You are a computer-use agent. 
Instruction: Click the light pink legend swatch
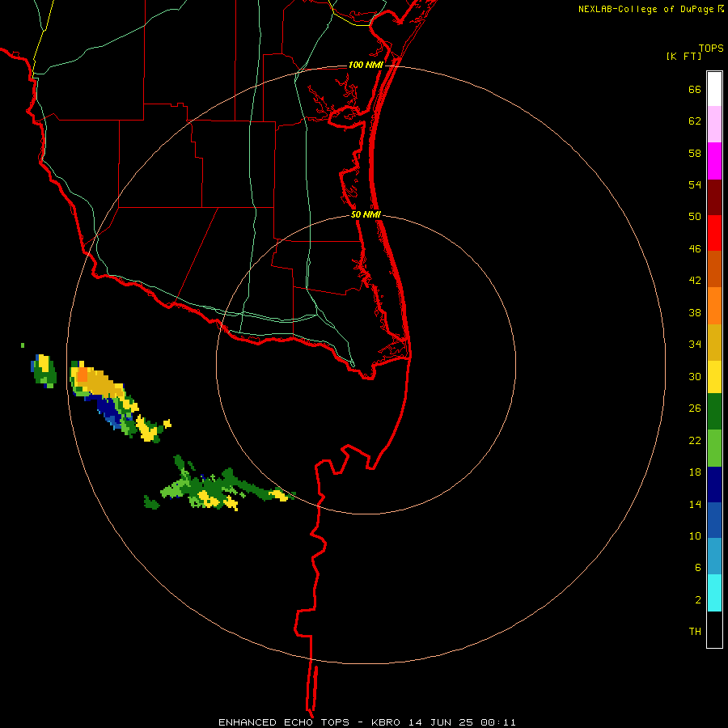(x=714, y=124)
